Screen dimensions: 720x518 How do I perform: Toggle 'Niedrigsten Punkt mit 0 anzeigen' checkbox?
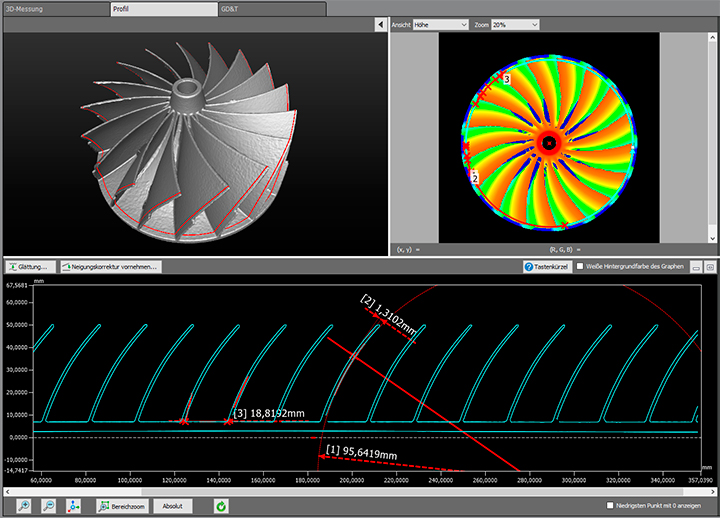point(612,506)
